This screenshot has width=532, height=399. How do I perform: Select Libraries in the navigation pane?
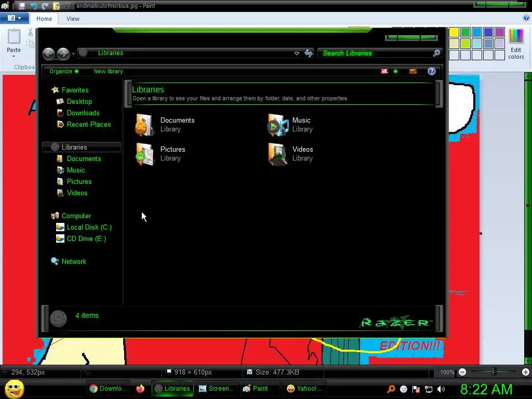tap(74, 147)
